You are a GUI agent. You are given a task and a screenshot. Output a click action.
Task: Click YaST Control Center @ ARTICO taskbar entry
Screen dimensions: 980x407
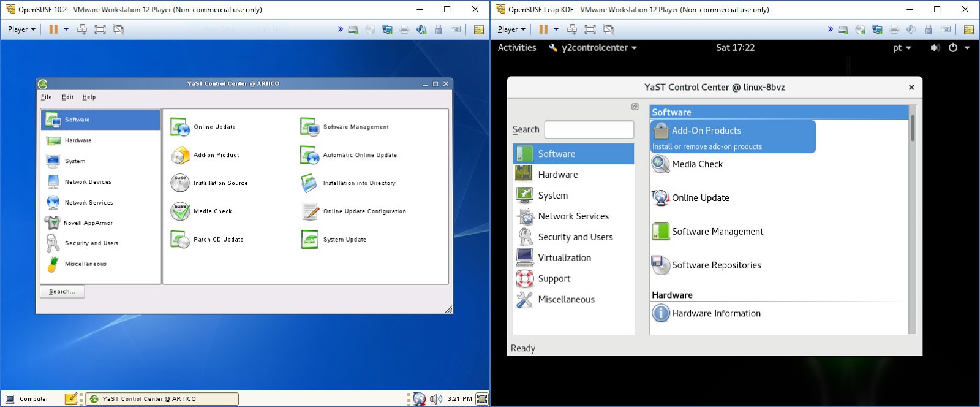coord(162,399)
